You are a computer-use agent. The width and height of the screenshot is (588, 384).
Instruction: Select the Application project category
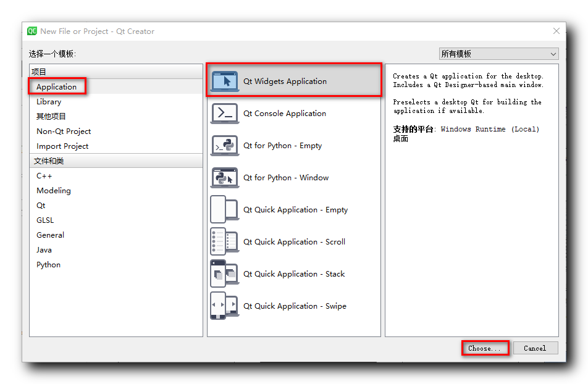116,86
